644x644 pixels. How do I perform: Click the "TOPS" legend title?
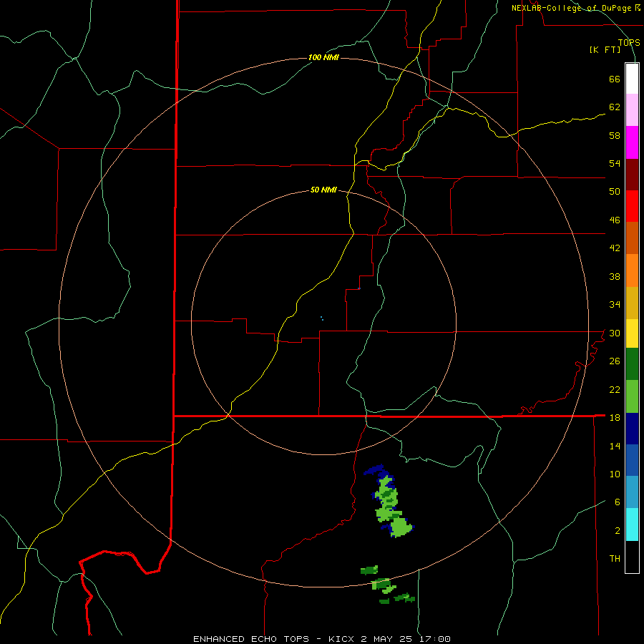click(629, 43)
